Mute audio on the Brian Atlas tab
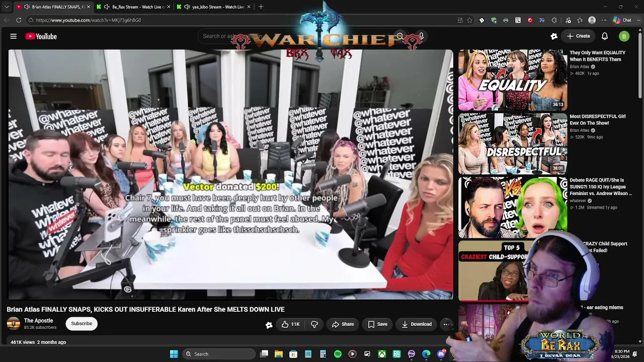 pyautogui.click(x=27, y=7)
